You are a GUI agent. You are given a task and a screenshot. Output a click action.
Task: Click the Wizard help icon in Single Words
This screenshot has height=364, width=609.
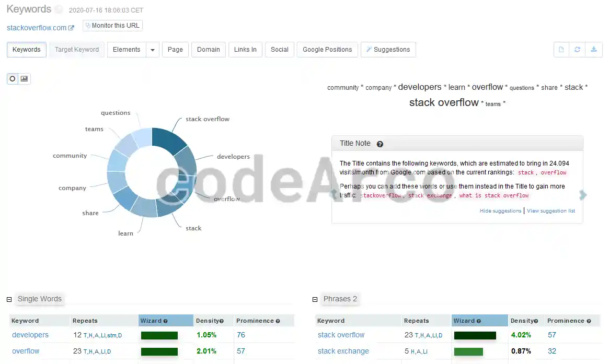tap(166, 321)
